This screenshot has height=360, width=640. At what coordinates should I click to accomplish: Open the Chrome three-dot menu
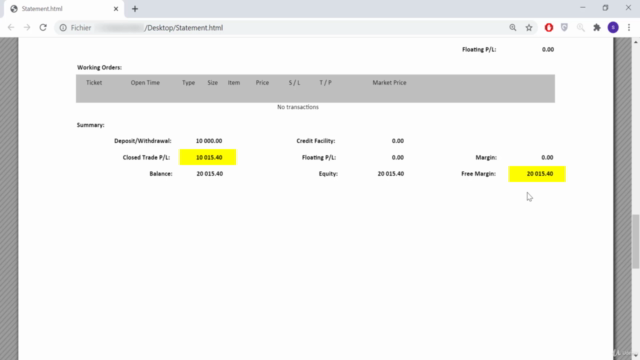[x=629, y=28]
